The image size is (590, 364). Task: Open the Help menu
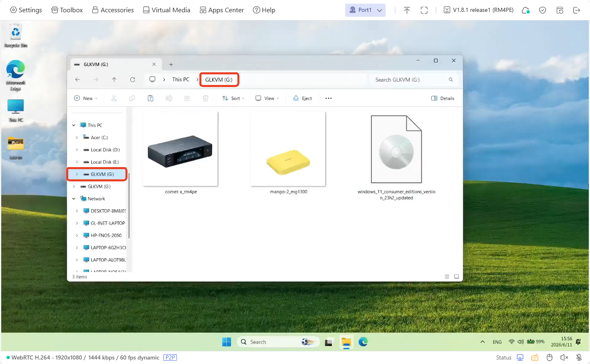[x=264, y=10]
